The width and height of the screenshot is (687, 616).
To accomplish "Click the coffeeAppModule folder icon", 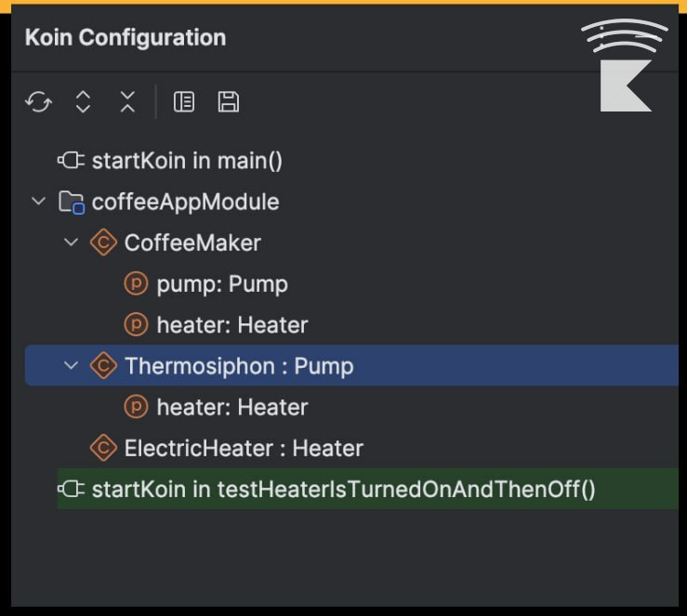I will 72,202.
